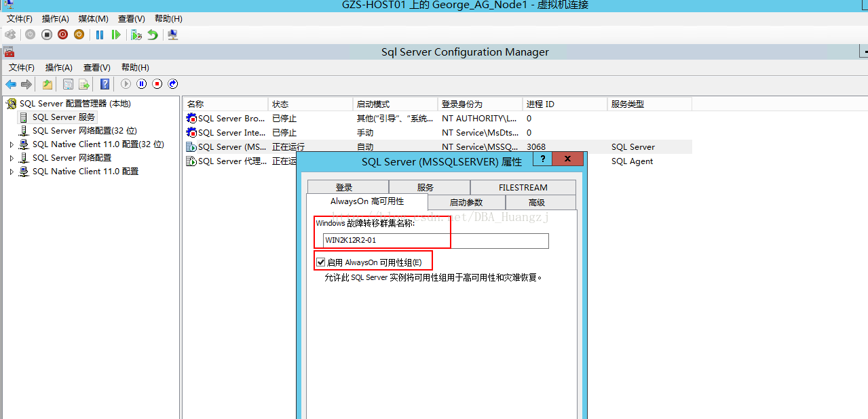Click the Export List toolbar icon
The height and width of the screenshot is (419, 868).
coord(84,84)
